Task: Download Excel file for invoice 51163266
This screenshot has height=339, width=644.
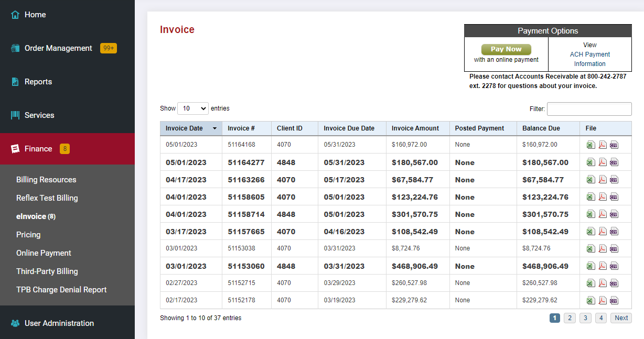Action: point(591,180)
